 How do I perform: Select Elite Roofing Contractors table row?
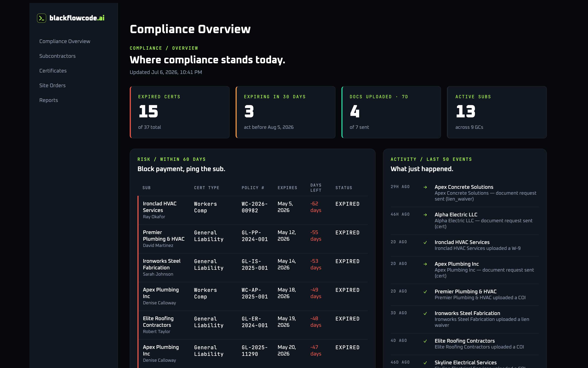point(253,325)
